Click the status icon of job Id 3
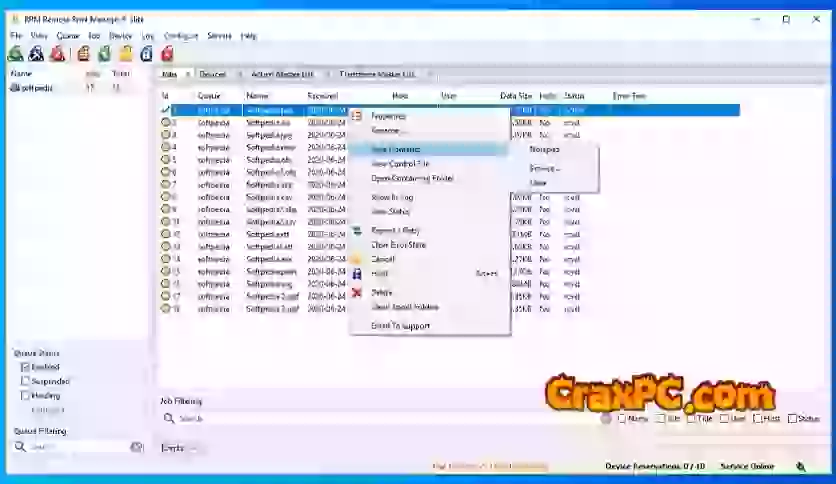 166,134
